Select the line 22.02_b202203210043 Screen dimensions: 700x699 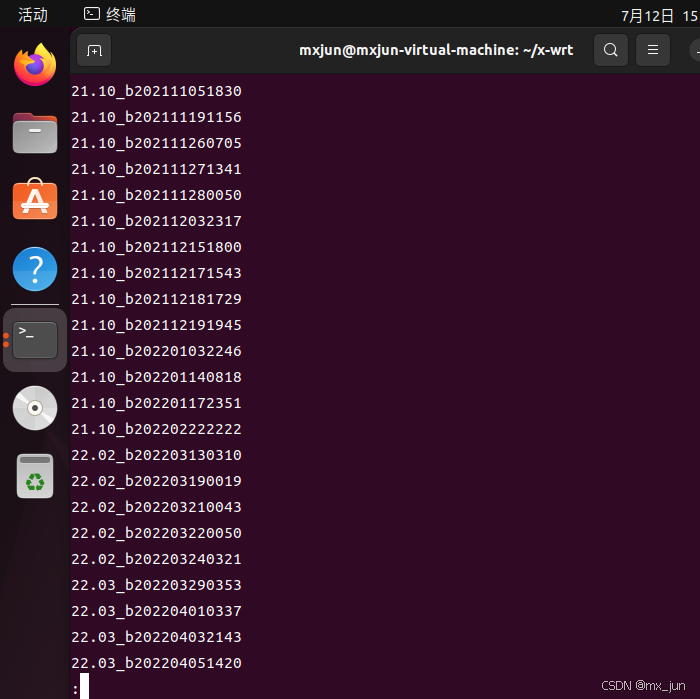pyautogui.click(x=156, y=507)
